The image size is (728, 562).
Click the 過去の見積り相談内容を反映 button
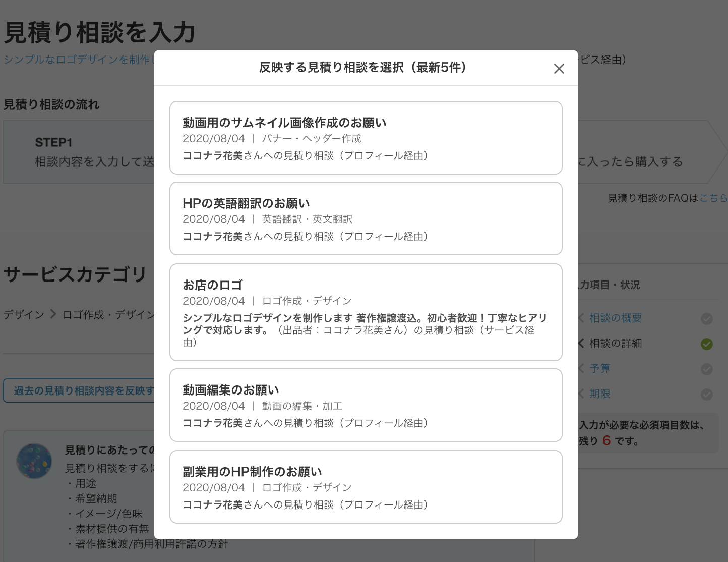(x=81, y=391)
